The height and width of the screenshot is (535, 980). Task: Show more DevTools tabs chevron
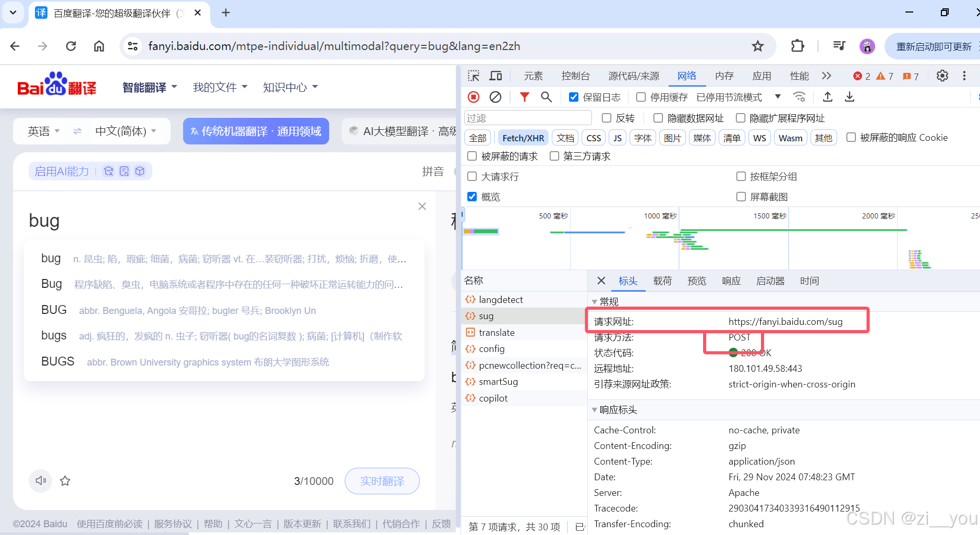tap(827, 76)
